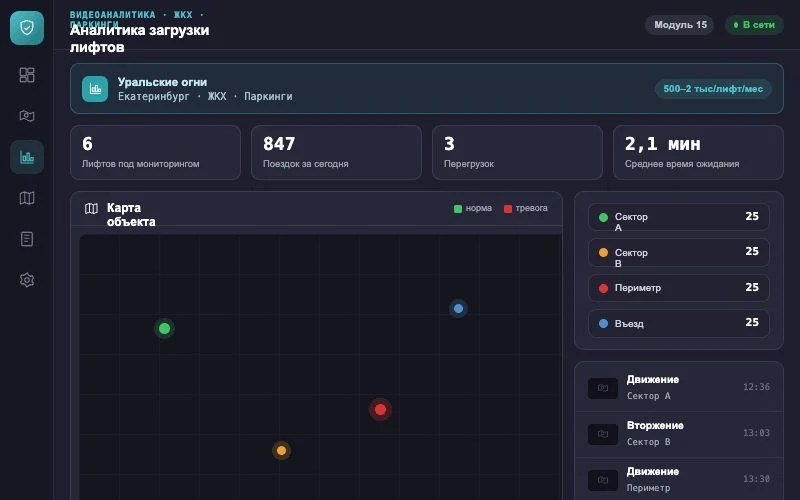Select the Периметр row
Viewport: 800px width, 500px height.
679,288
